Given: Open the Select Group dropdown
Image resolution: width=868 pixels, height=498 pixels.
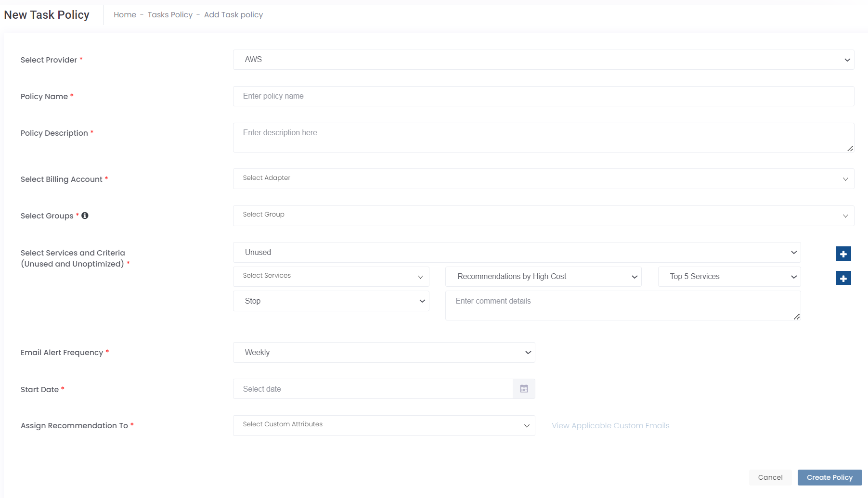Looking at the screenshot, I should [543, 216].
